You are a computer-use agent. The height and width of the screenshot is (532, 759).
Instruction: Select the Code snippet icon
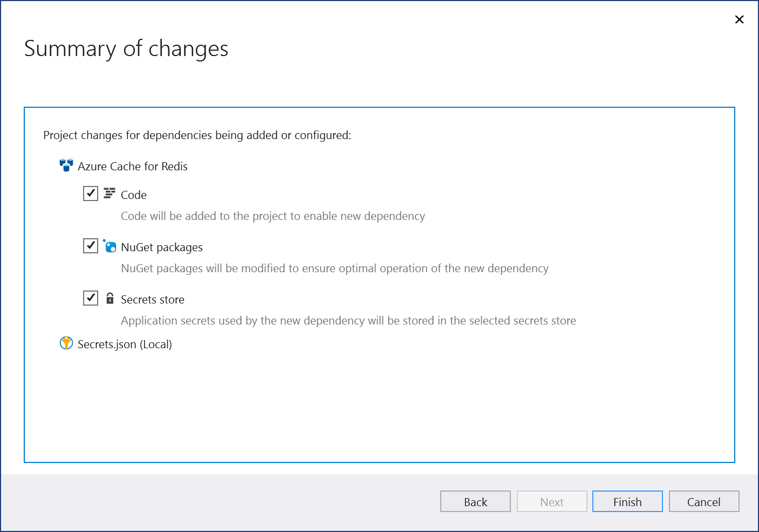click(x=110, y=193)
